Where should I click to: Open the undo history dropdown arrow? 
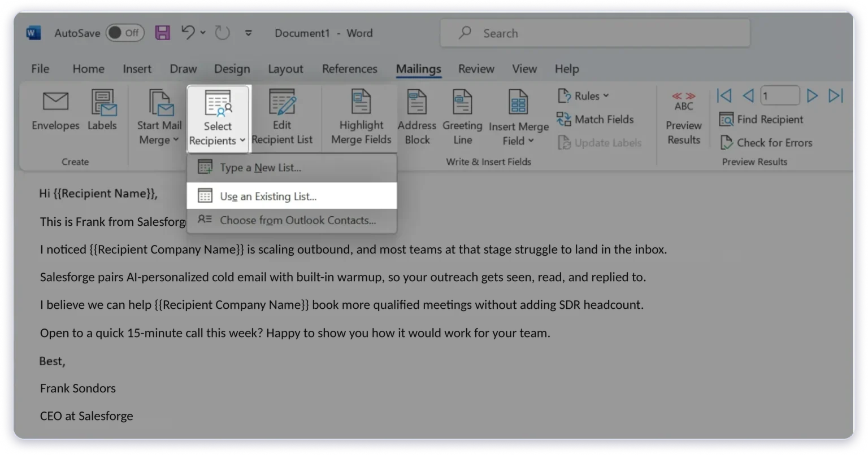coord(203,33)
